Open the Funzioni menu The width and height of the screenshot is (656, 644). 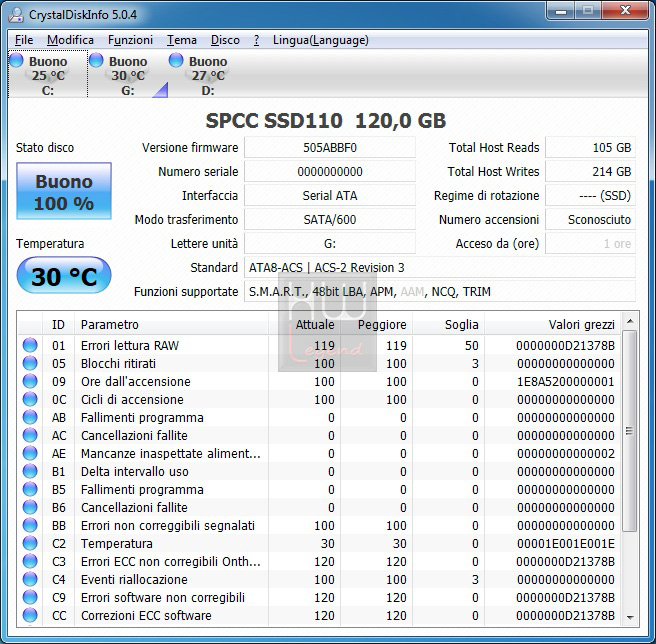tap(131, 40)
